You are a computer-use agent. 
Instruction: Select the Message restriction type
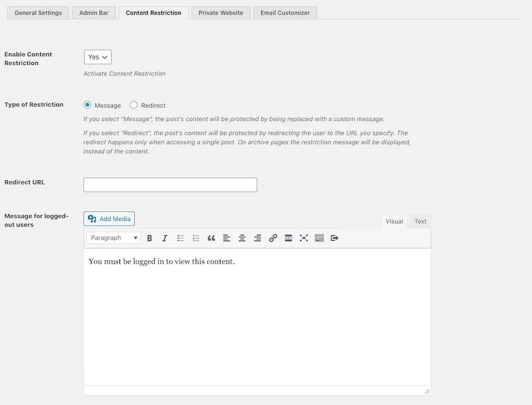[87, 105]
